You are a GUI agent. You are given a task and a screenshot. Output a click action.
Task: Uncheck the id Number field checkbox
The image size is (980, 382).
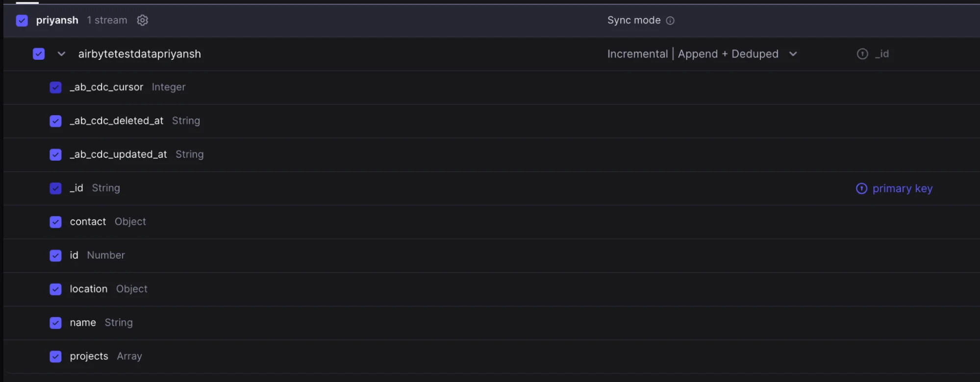click(x=56, y=256)
